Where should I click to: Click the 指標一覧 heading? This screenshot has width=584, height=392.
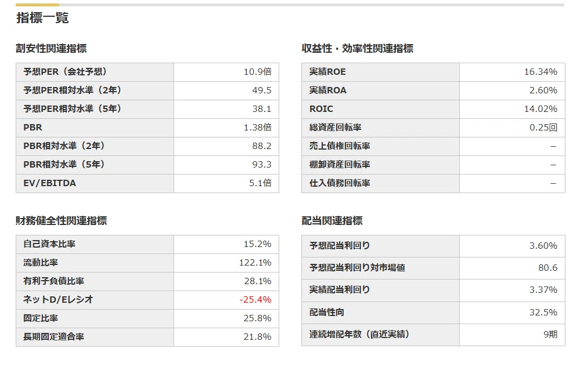point(42,18)
